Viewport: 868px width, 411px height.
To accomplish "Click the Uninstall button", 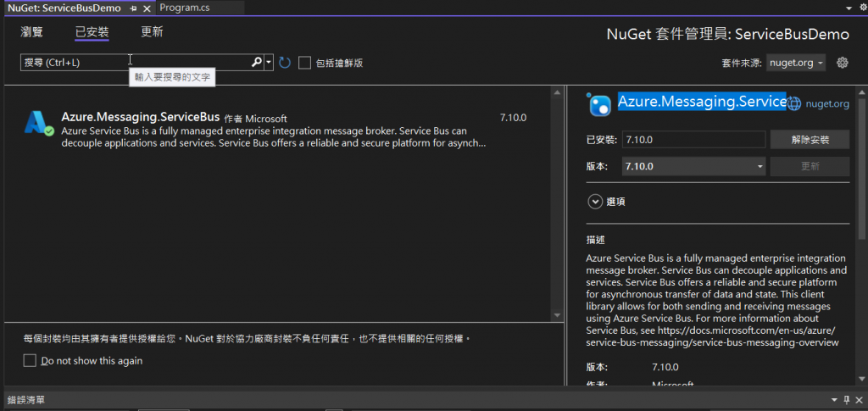I will [810, 140].
